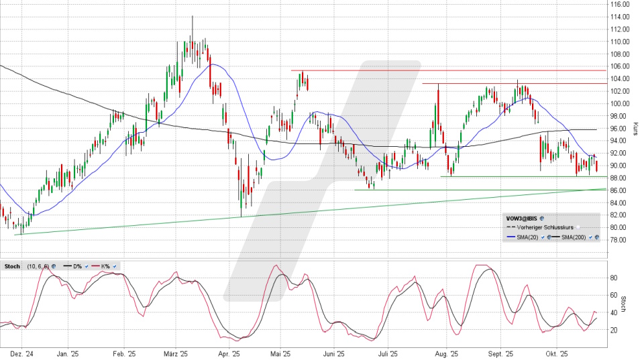644x362 pixels.
Task: Click the blue SMA(20) legend line
Action: (x=511, y=237)
